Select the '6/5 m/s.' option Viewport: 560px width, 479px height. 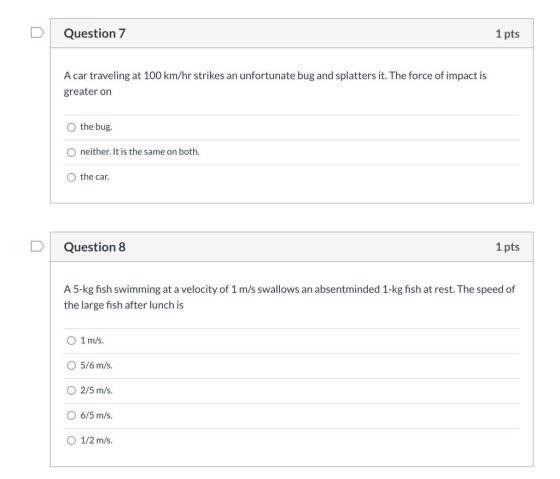coord(71,415)
